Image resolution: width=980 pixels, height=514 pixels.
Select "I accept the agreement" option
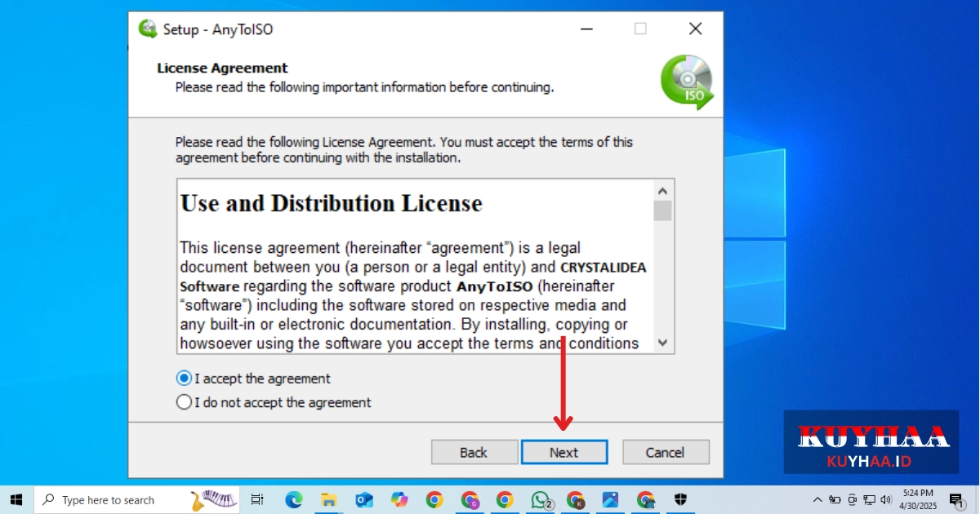(185, 379)
